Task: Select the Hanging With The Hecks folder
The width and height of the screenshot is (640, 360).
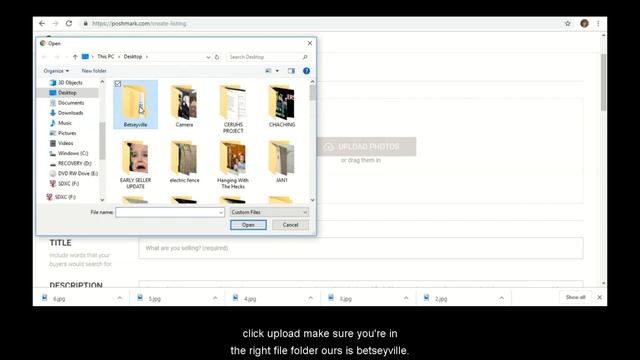Action: pyautogui.click(x=233, y=164)
